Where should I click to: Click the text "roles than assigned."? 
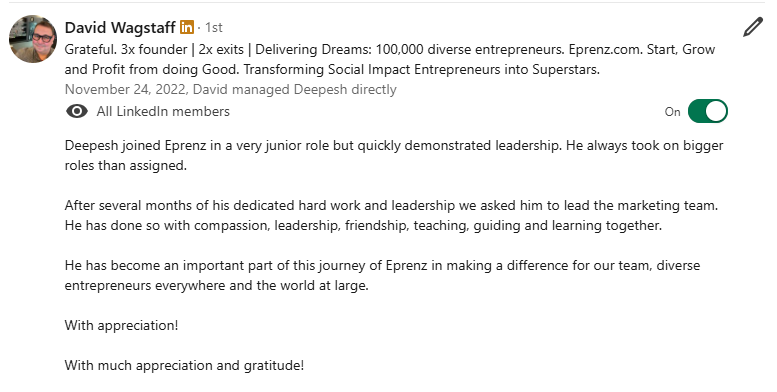click(x=126, y=166)
